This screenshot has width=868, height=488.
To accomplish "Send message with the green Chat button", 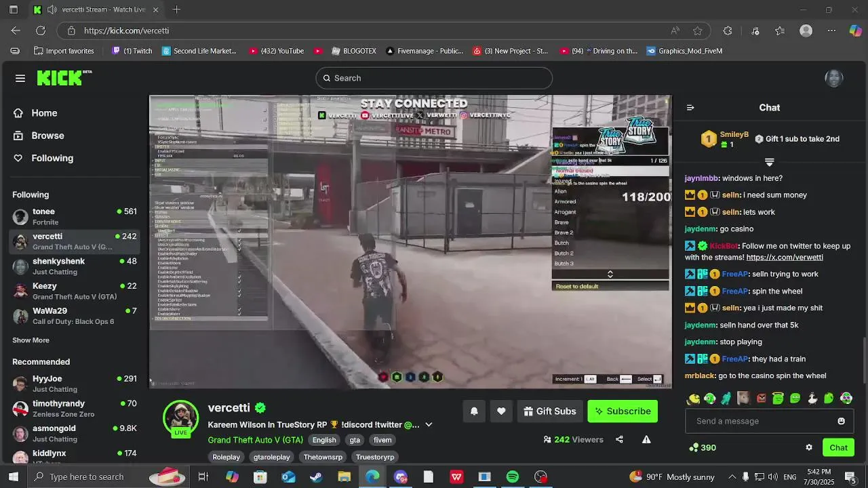I will tap(838, 447).
